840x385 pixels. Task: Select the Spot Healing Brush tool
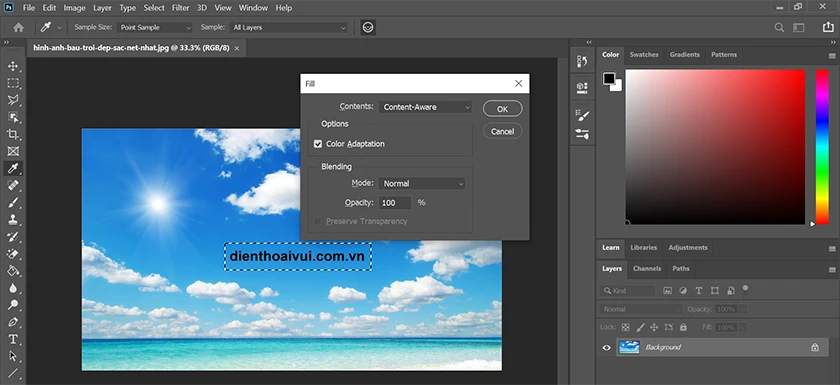pos(13,186)
